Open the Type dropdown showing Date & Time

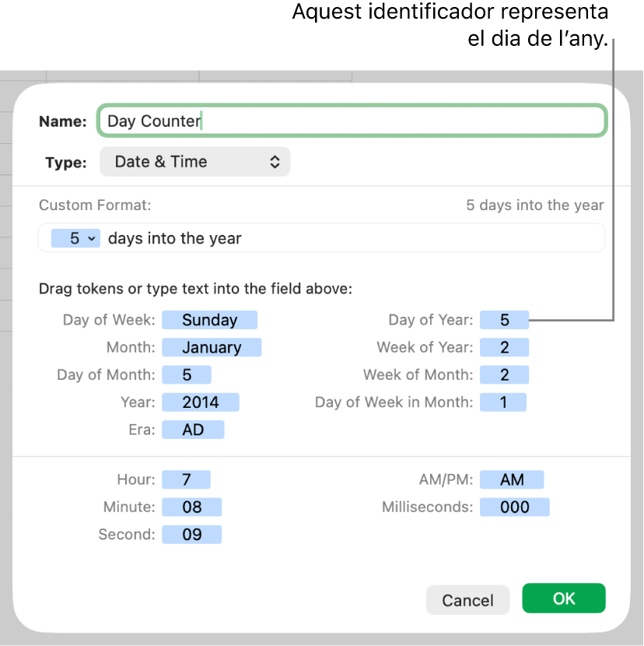[194, 161]
